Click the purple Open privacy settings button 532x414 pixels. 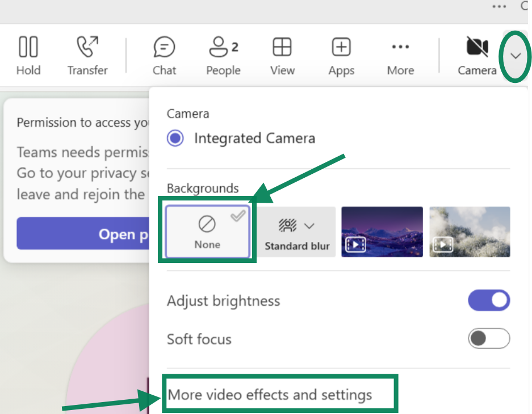tap(83, 233)
